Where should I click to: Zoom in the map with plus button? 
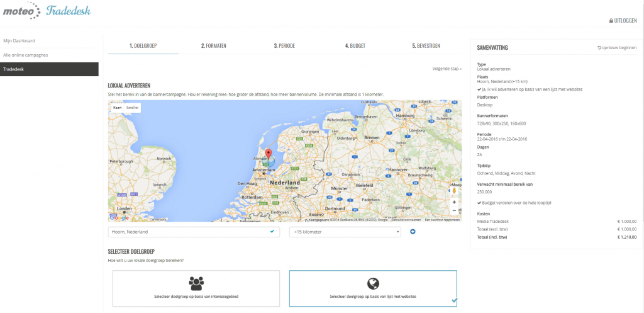coord(454,202)
